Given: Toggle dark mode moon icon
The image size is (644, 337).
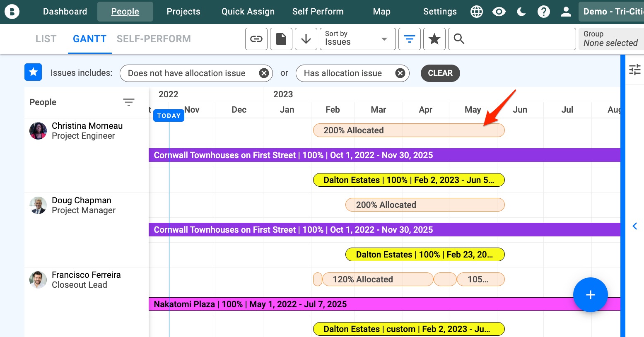Looking at the screenshot, I should pos(521,12).
